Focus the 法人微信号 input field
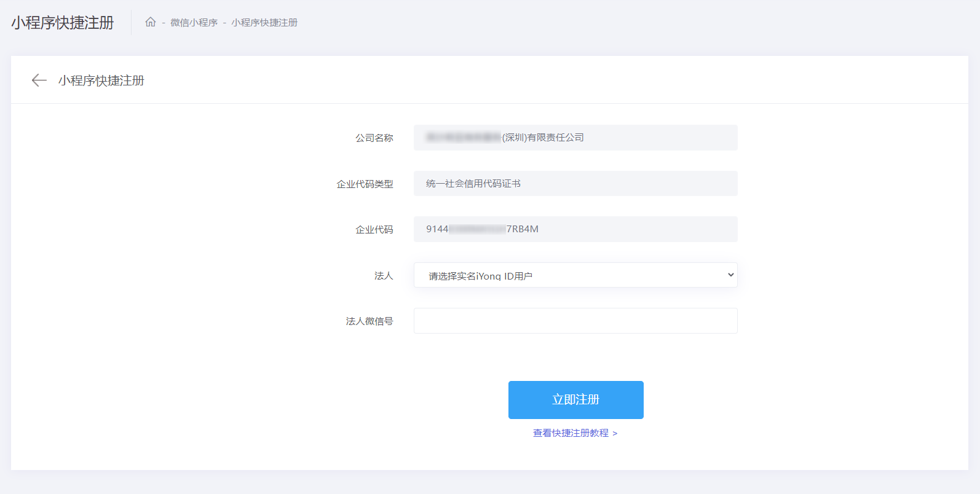Viewport: 980px width, 494px height. [575, 321]
